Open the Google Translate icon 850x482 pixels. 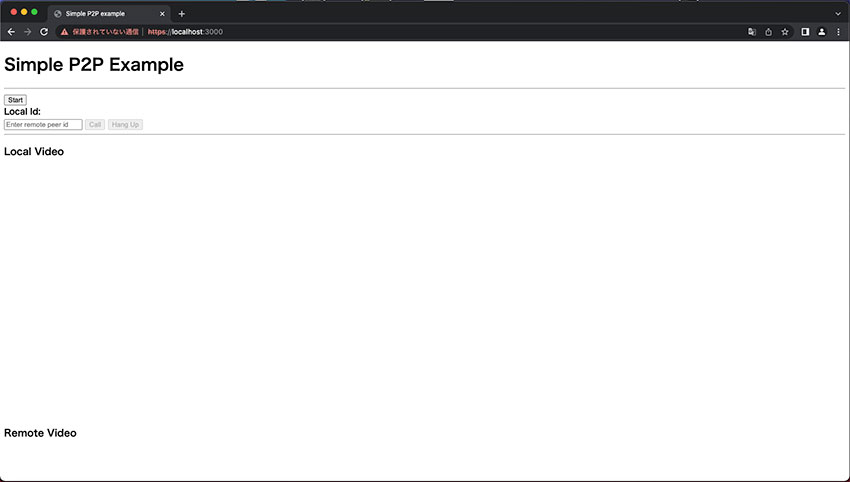(752, 32)
